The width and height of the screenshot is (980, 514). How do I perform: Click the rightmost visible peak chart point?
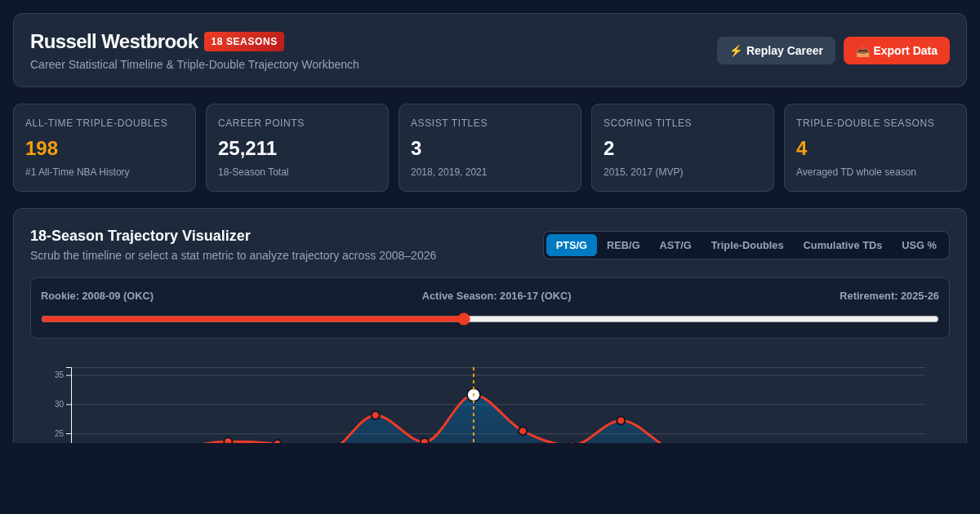click(x=621, y=420)
